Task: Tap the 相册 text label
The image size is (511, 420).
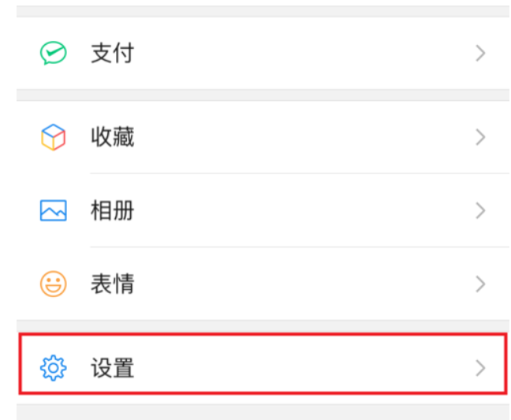Action: [113, 210]
